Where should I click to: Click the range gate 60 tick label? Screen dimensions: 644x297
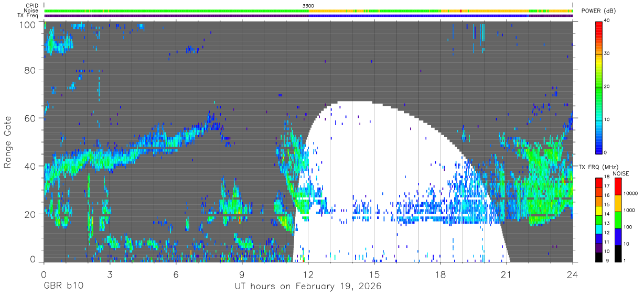[30, 118]
